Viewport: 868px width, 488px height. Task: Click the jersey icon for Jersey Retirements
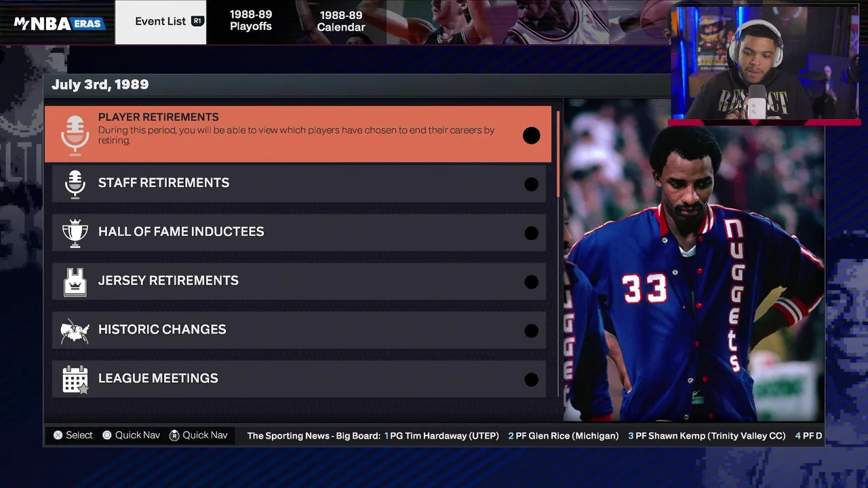(x=75, y=281)
